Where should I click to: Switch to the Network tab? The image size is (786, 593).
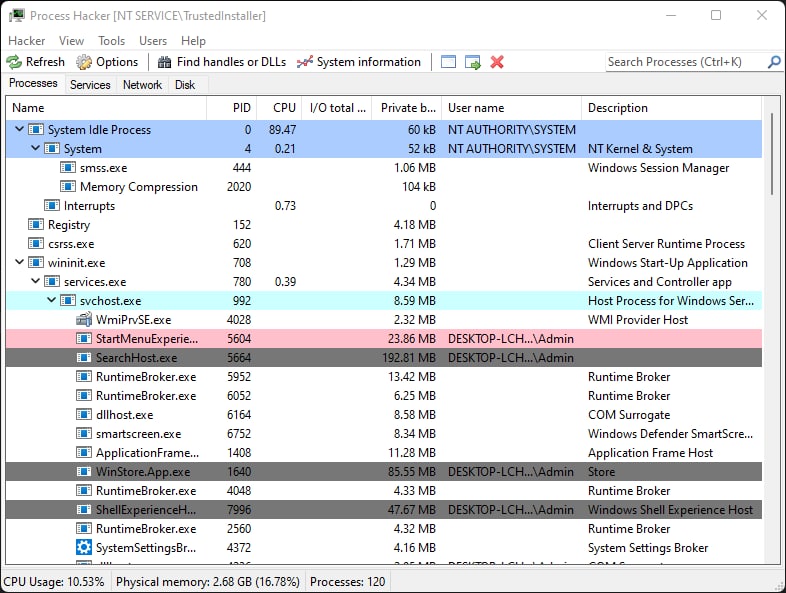click(142, 85)
